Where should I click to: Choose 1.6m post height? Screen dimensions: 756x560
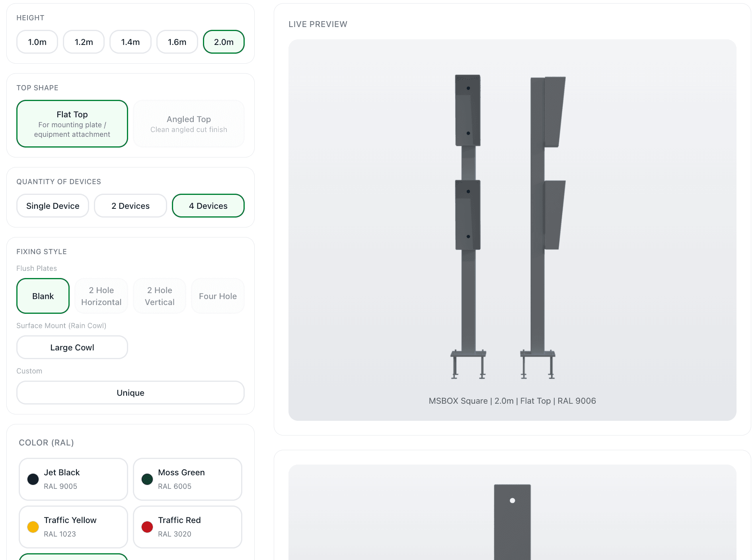tap(177, 42)
